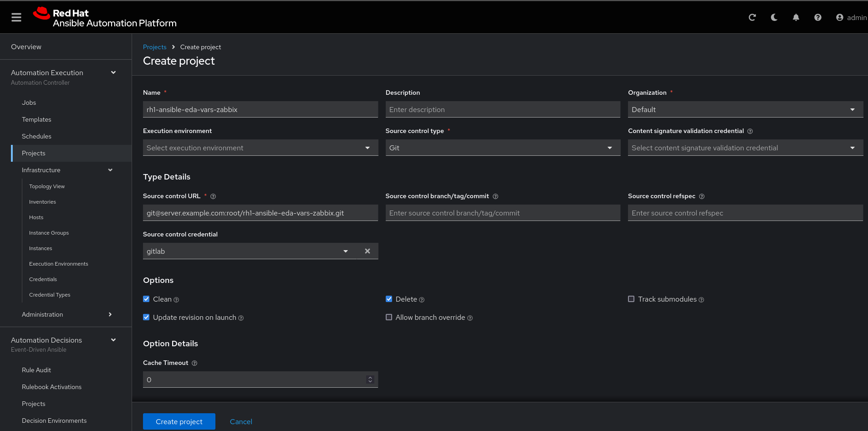Clear the gitlab credential selection
This screenshot has height=431, width=868.
click(368, 251)
